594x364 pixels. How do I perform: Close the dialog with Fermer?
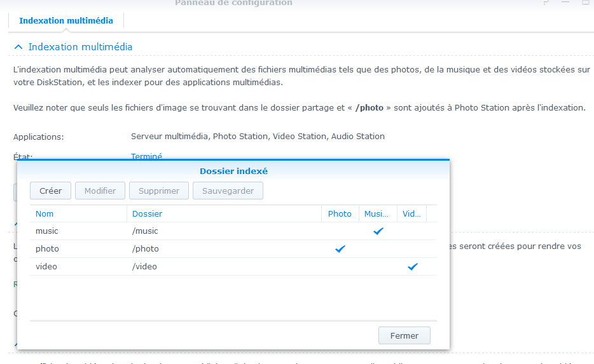404,336
